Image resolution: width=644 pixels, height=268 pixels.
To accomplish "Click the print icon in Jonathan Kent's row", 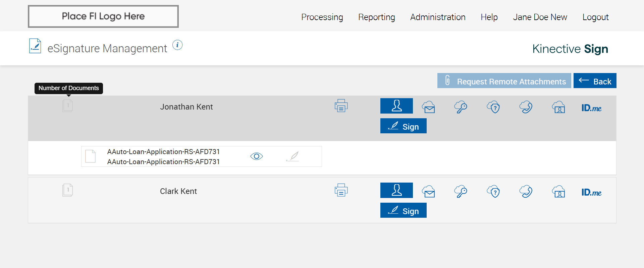I will (x=341, y=106).
